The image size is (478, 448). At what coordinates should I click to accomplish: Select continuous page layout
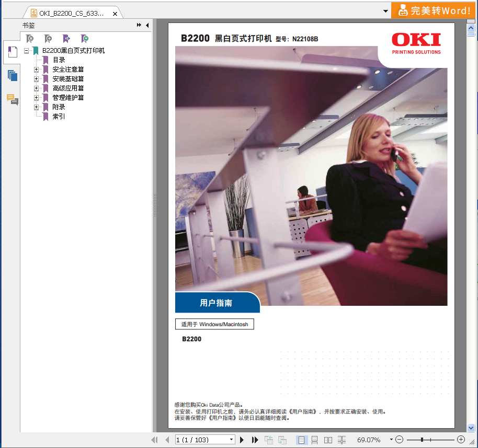click(x=315, y=440)
